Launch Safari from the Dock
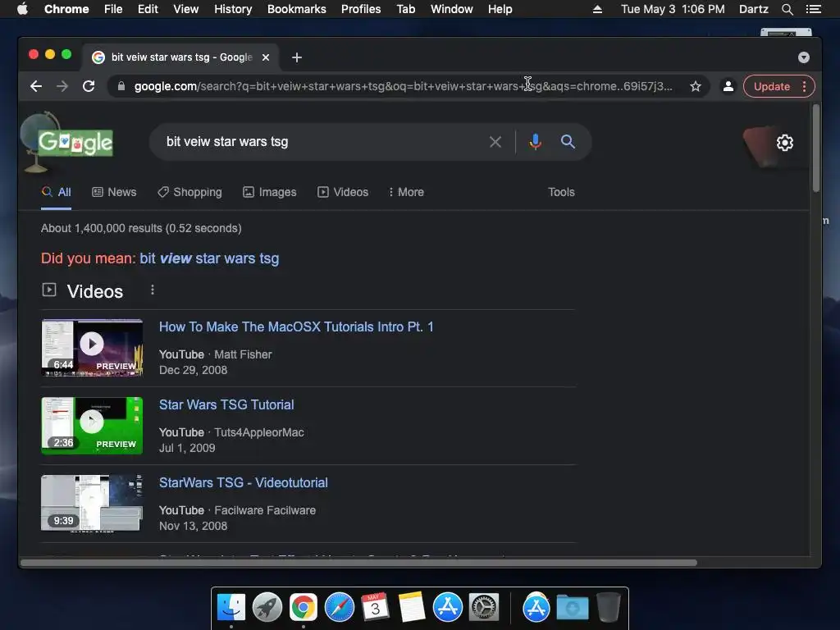The image size is (840, 630). [x=340, y=608]
